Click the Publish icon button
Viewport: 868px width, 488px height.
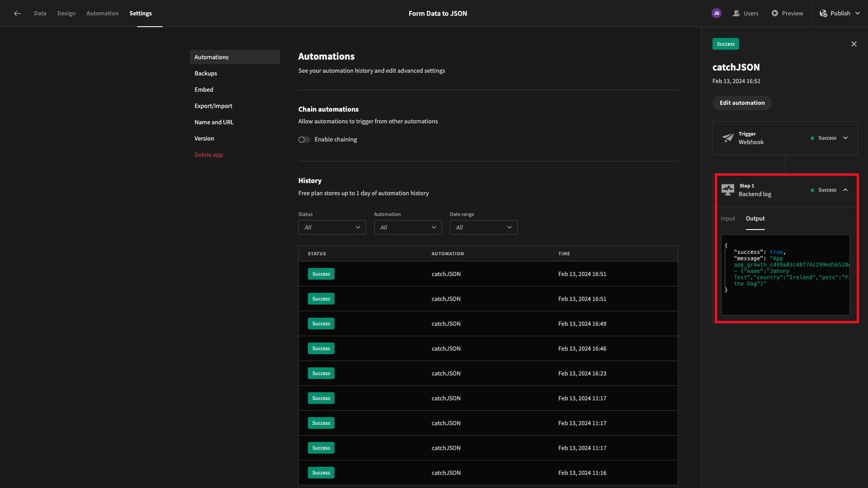pos(823,13)
